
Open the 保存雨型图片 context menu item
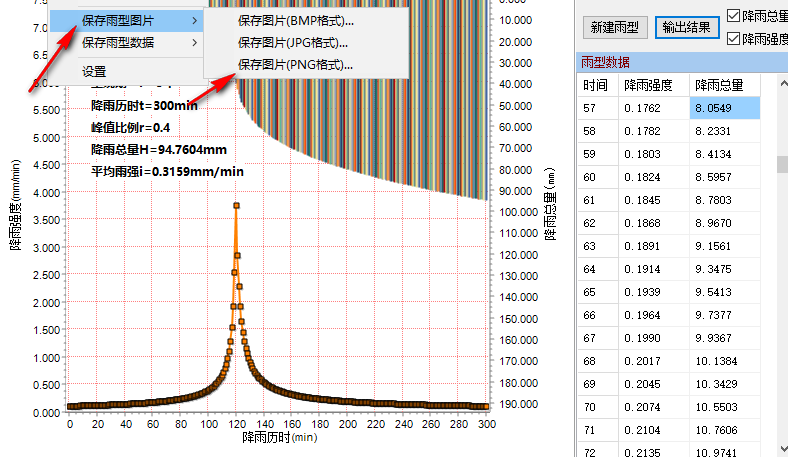point(118,20)
